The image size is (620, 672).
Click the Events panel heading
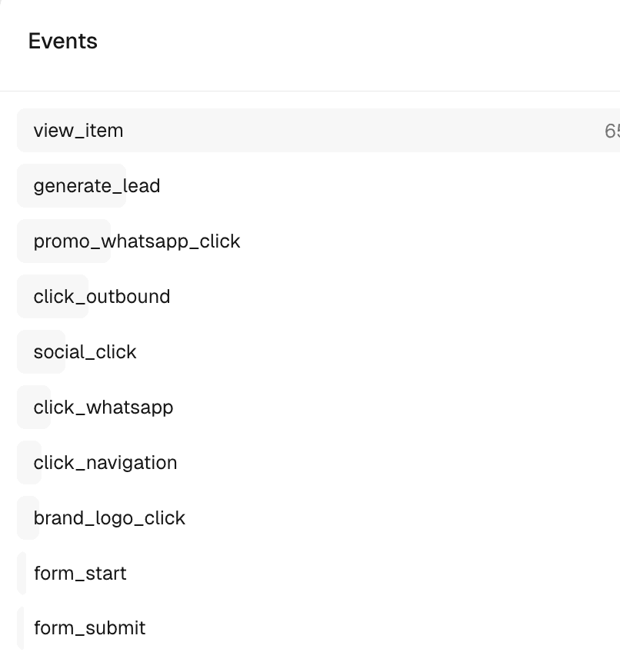tap(63, 42)
